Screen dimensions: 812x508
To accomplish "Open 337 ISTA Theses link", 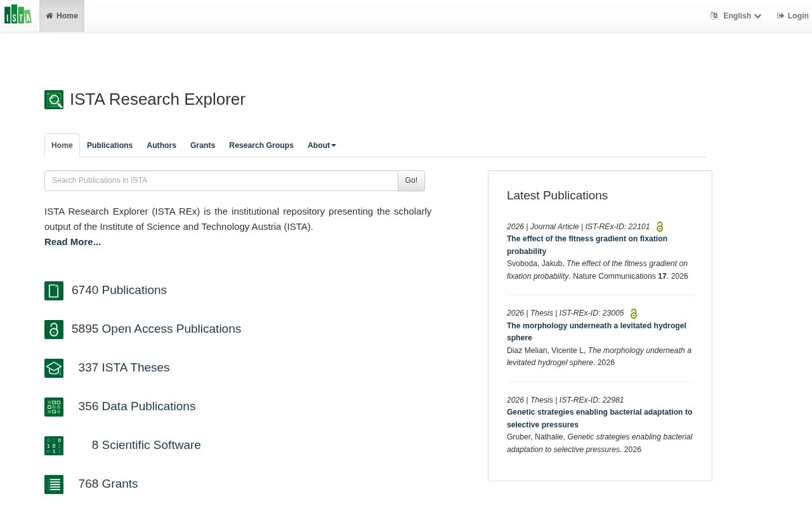I will click(124, 368).
